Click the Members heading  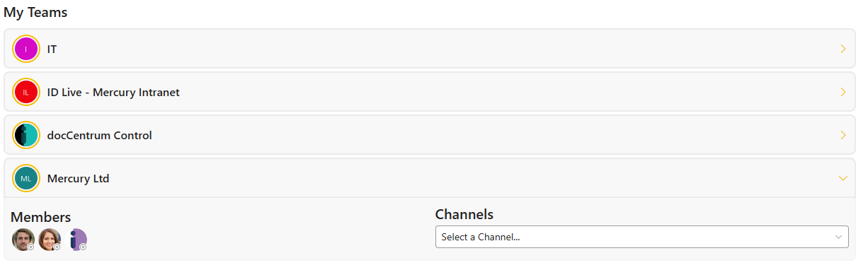point(40,217)
